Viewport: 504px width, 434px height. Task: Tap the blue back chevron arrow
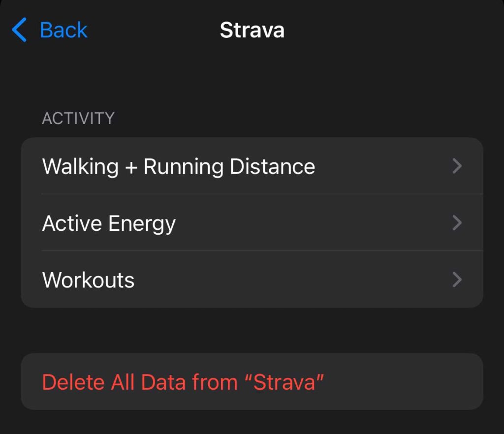(19, 30)
